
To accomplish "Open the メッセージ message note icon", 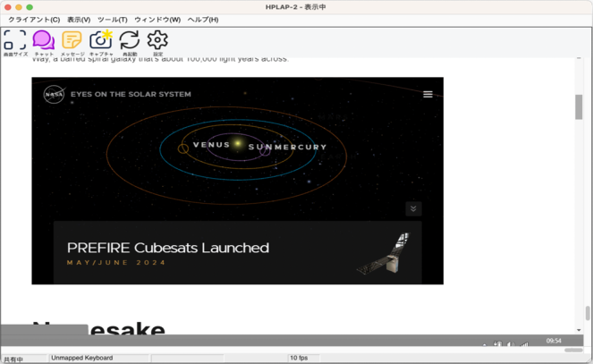I will [72, 39].
